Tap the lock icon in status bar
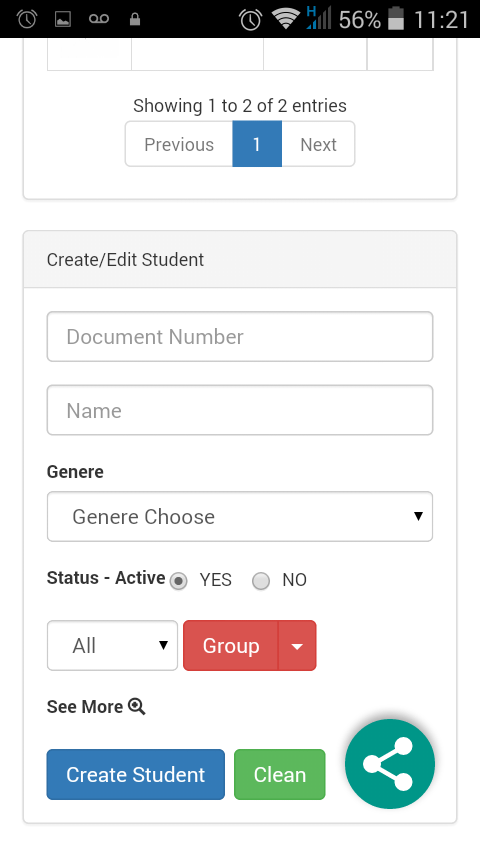480x854 pixels. click(x=135, y=20)
